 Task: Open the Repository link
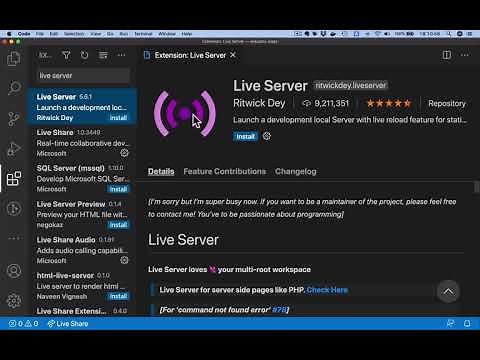click(x=447, y=103)
